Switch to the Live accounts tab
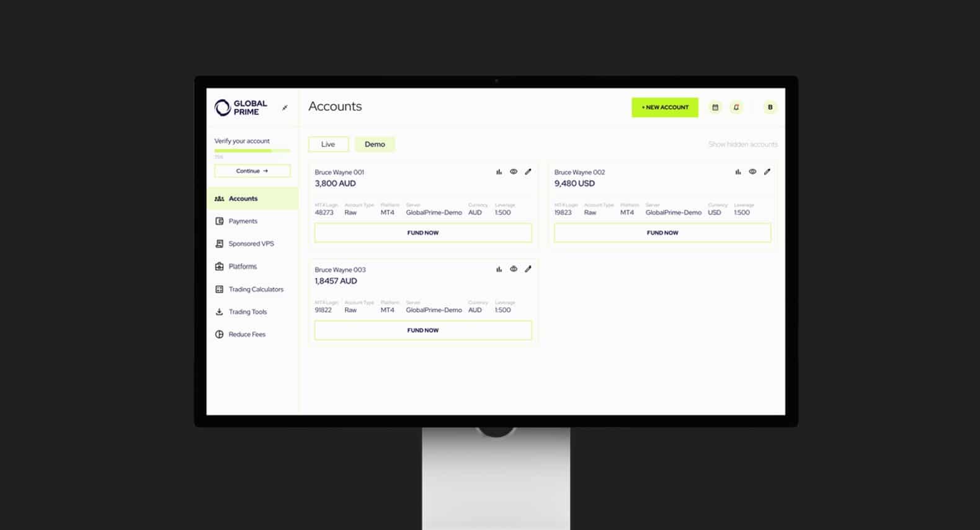980x530 pixels. tap(328, 145)
